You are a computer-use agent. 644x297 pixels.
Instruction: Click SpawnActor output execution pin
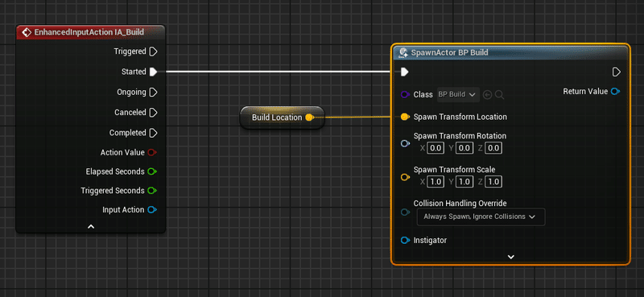pos(616,72)
